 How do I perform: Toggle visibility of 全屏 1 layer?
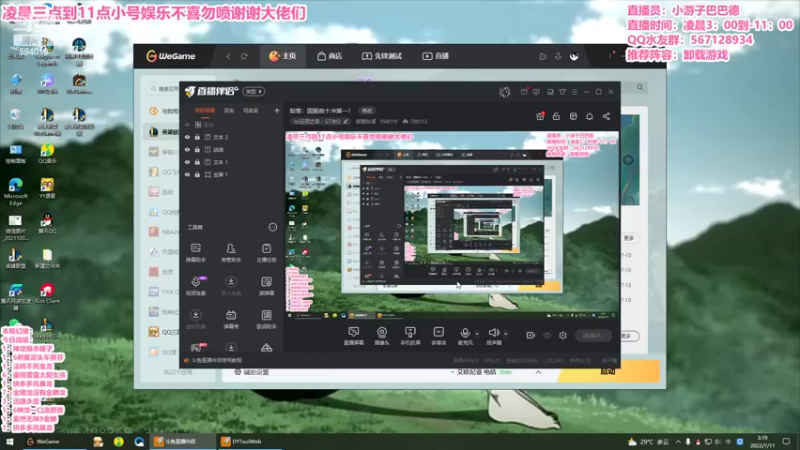tap(187, 174)
